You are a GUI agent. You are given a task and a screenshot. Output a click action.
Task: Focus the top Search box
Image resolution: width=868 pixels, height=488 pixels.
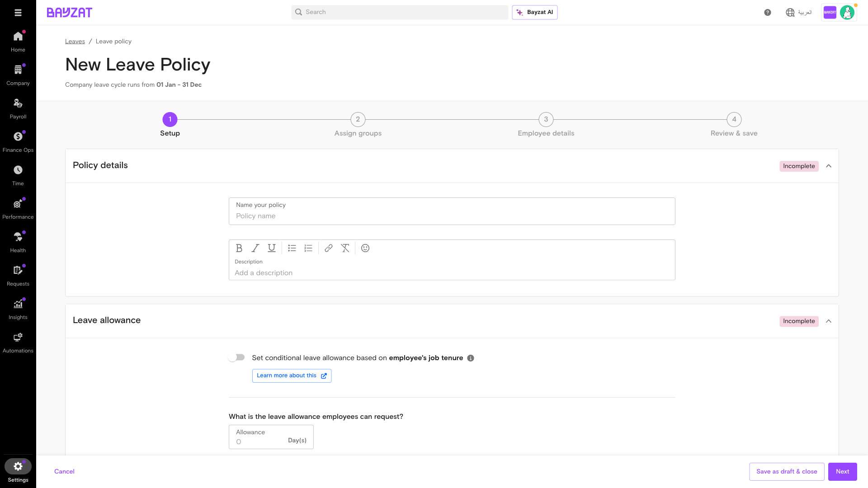tap(400, 12)
